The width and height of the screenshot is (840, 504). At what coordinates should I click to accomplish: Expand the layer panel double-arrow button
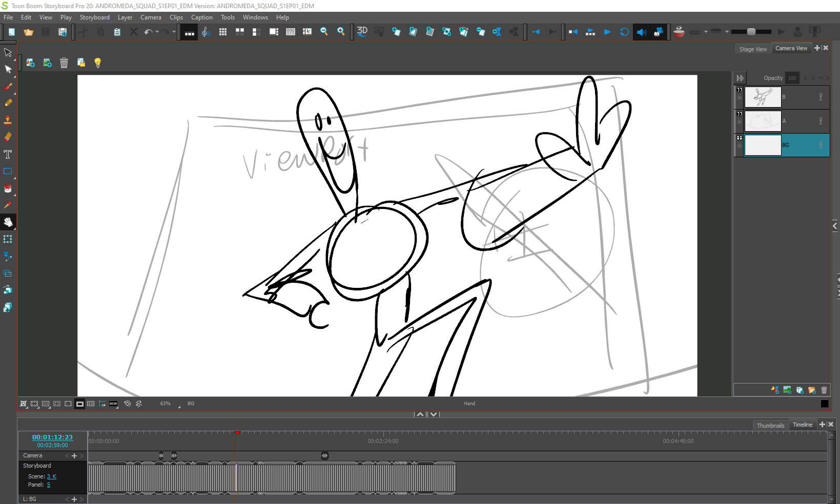tap(740, 78)
